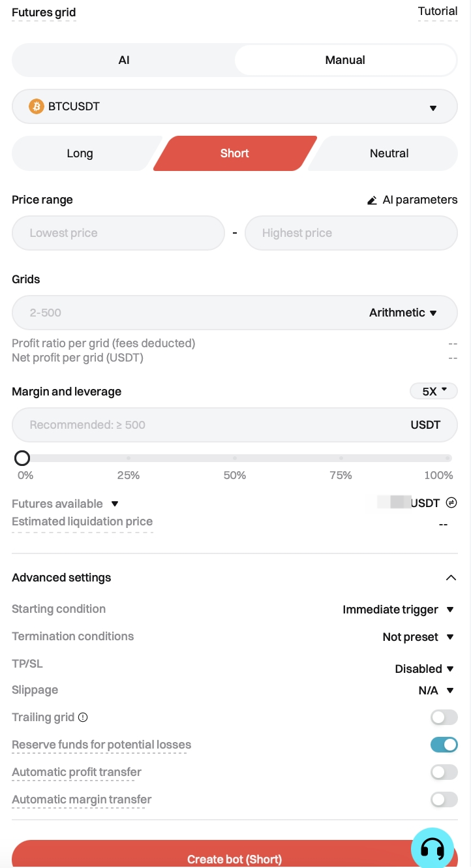The image size is (471, 868).
Task: Disable Reserve funds for potential losses
Action: (x=444, y=745)
